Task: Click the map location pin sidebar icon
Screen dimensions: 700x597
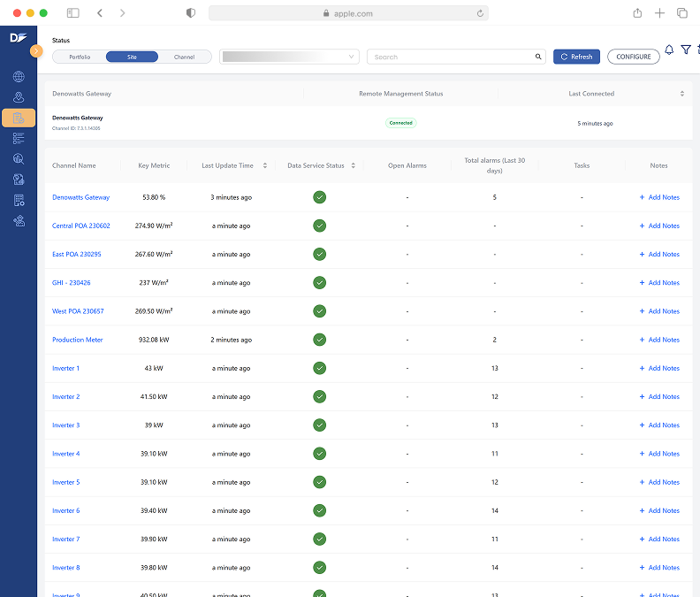Action: click(19, 97)
